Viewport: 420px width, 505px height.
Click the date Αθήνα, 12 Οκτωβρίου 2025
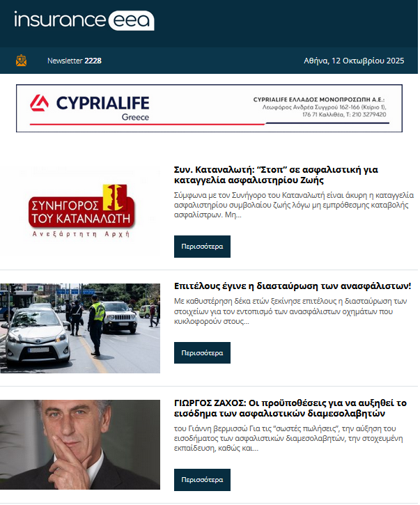354,61
